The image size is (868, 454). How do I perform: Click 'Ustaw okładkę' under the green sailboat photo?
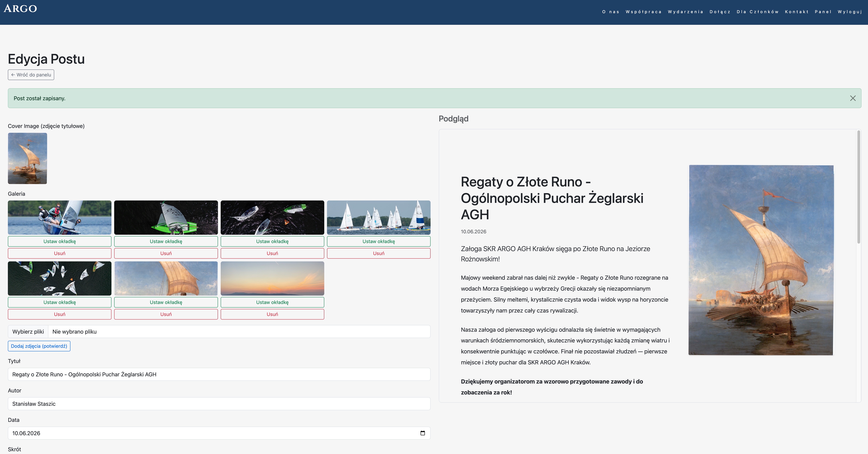click(x=166, y=242)
